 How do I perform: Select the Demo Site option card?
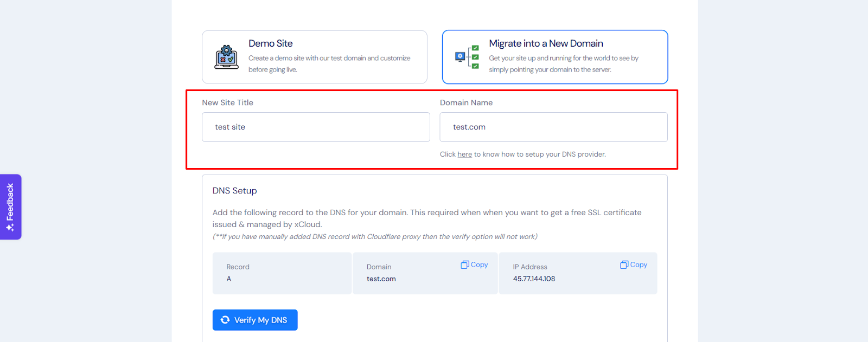(x=315, y=57)
